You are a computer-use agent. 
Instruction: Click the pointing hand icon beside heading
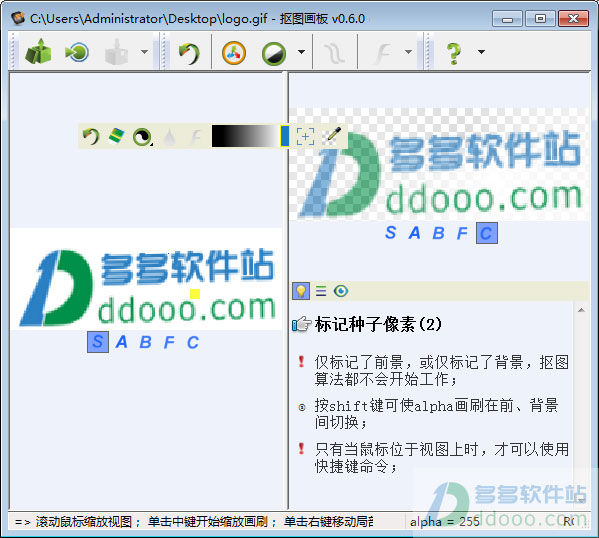pyautogui.click(x=302, y=324)
